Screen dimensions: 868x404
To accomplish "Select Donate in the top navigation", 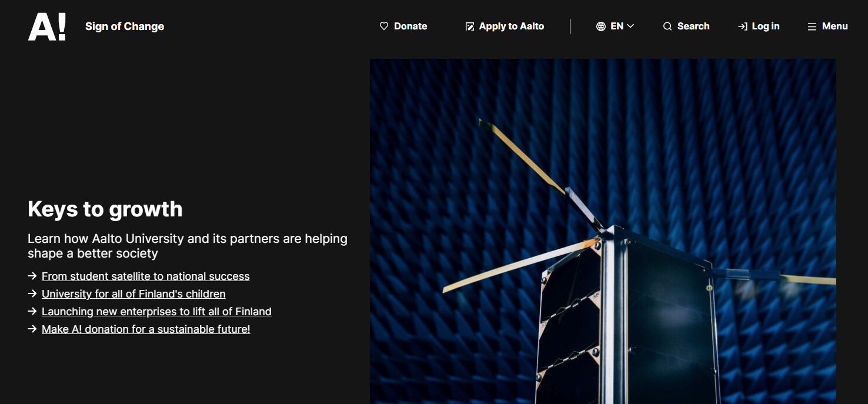I will pos(410,26).
